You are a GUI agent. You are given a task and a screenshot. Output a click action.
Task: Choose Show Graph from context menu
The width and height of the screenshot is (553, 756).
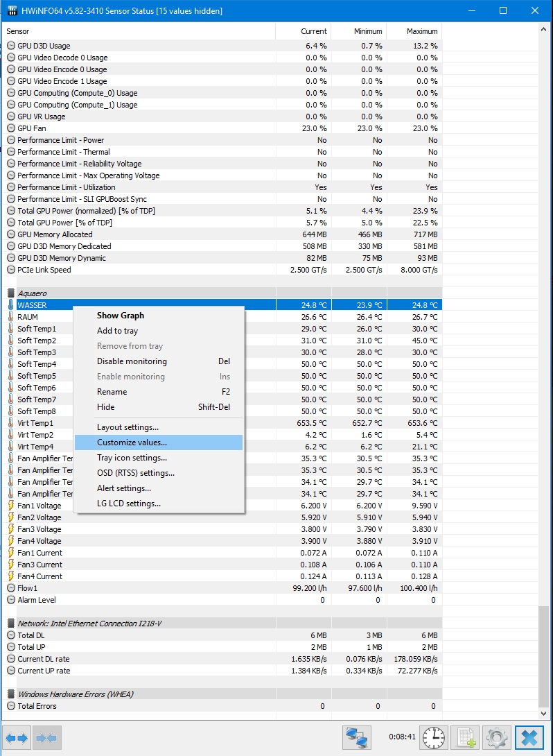(159, 316)
